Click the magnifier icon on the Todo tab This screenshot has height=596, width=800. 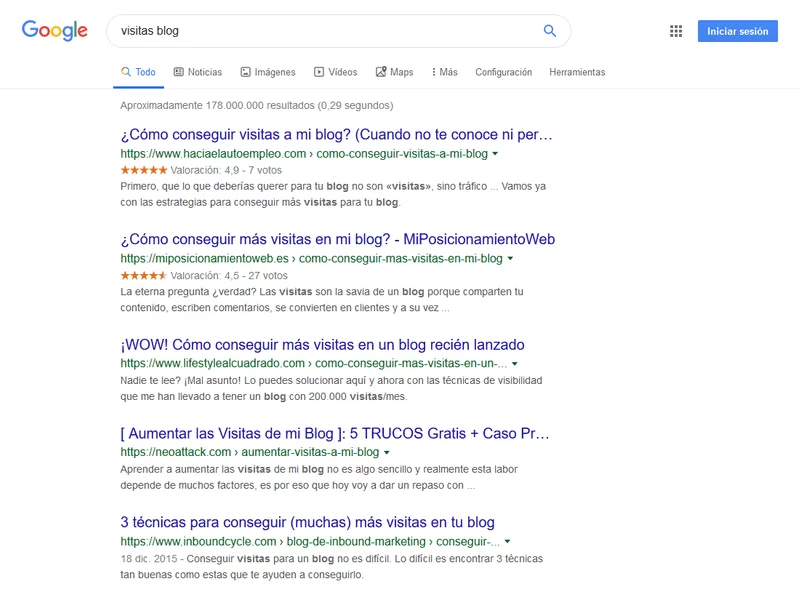click(126, 71)
